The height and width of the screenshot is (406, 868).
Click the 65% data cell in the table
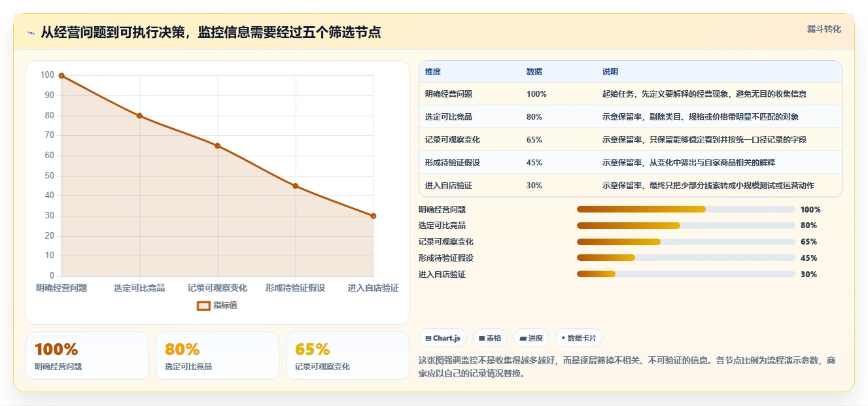(534, 140)
